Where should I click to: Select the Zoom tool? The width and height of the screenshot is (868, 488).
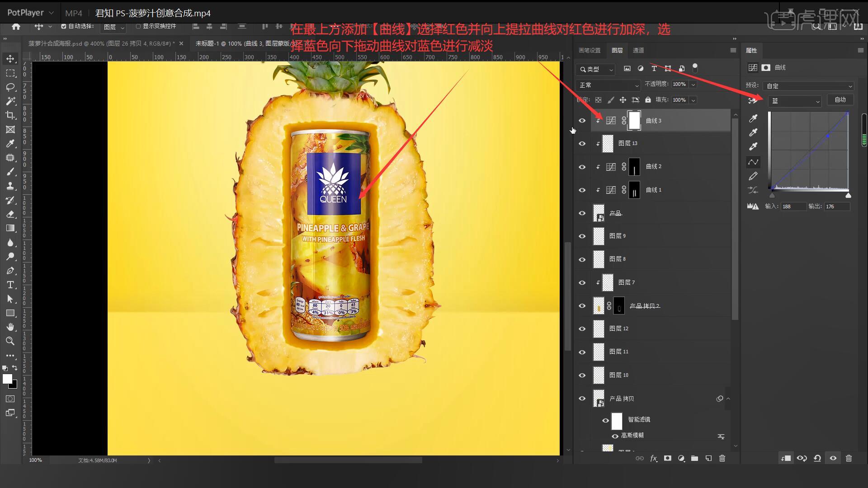(x=10, y=341)
